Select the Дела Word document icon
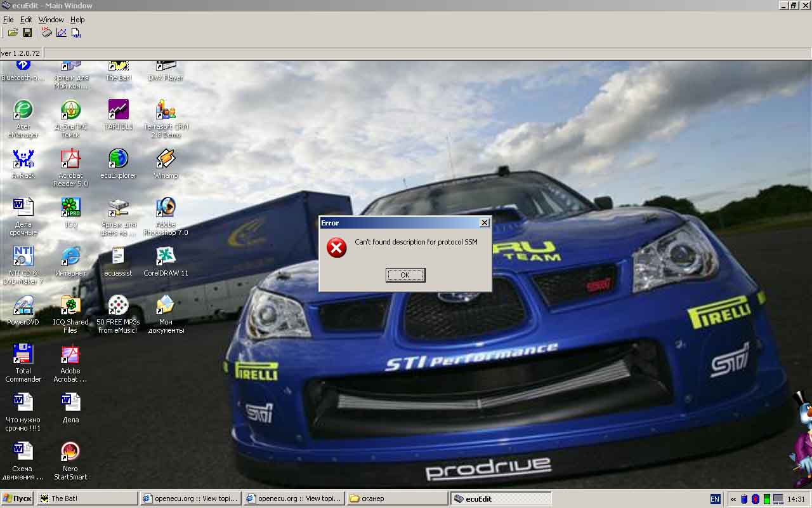812x508 pixels. 70,408
